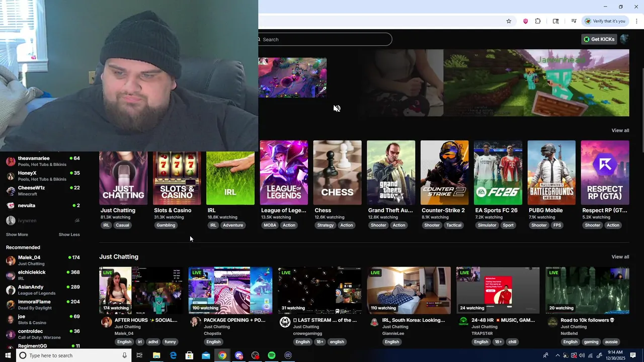Open Microsoft Store from the taskbar

189,355
